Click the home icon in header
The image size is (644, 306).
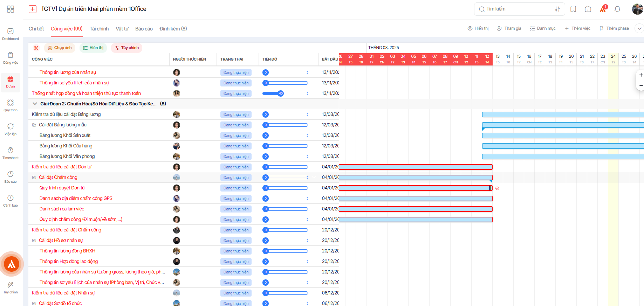588,9
